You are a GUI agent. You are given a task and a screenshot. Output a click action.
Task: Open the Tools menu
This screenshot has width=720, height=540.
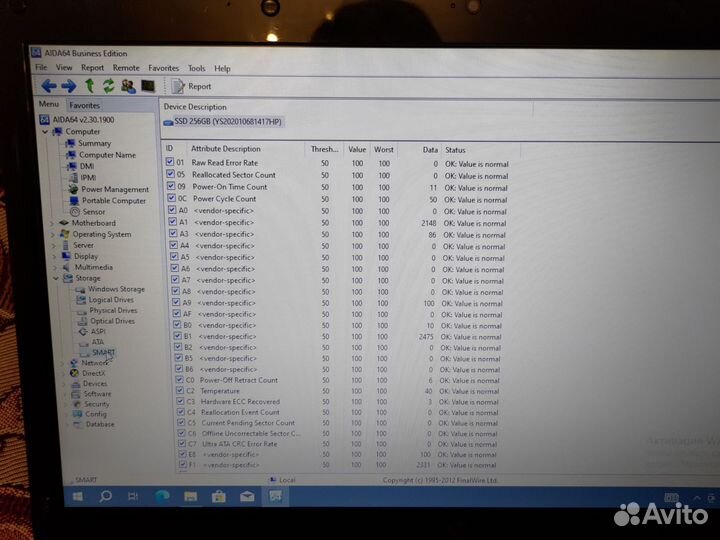click(x=197, y=68)
